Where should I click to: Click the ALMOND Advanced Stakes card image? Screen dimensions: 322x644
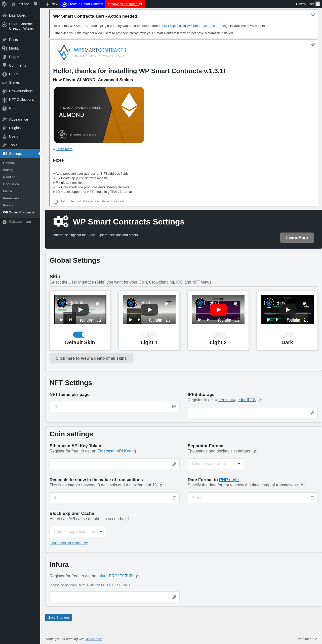pyautogui.click(x=99, y=115)
